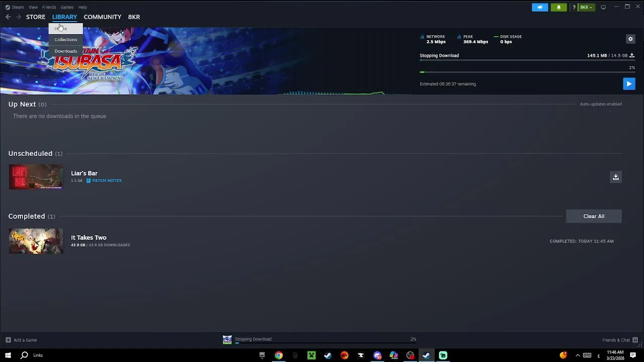Choose Collections in the Library dropdown
This screenshot has width=644, height=362.
66,40
